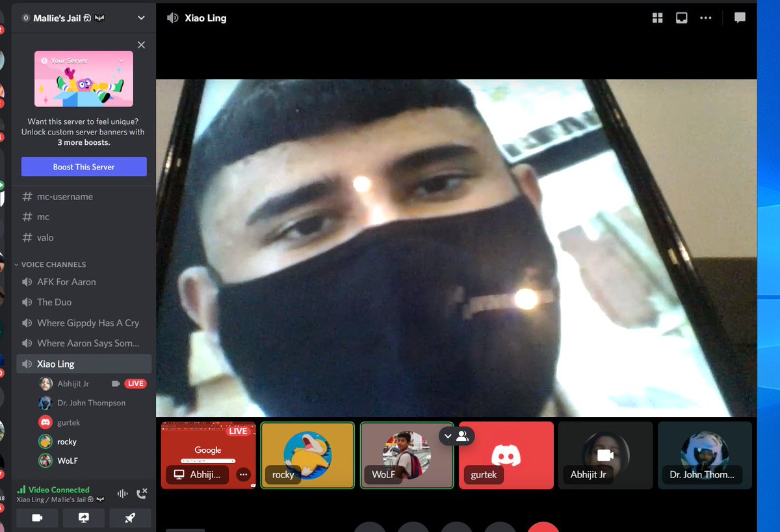
Task: Open the valo text channel
Action: pyautogui.click(x=84, y=238)
